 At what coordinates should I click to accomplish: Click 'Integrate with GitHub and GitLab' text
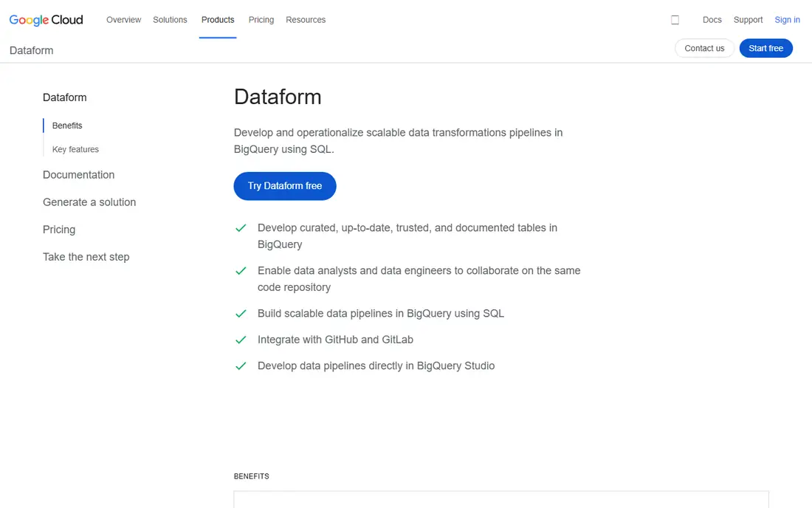336,340
